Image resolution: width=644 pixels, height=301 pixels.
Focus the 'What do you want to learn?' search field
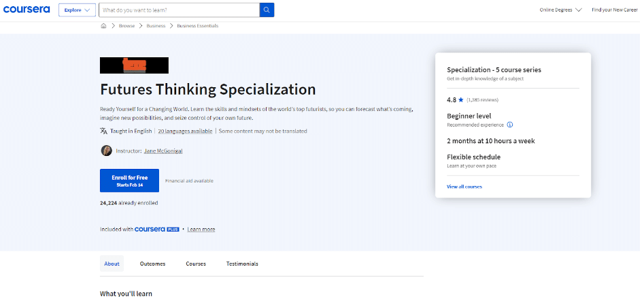pyautogui.click(x=179, y=10)
